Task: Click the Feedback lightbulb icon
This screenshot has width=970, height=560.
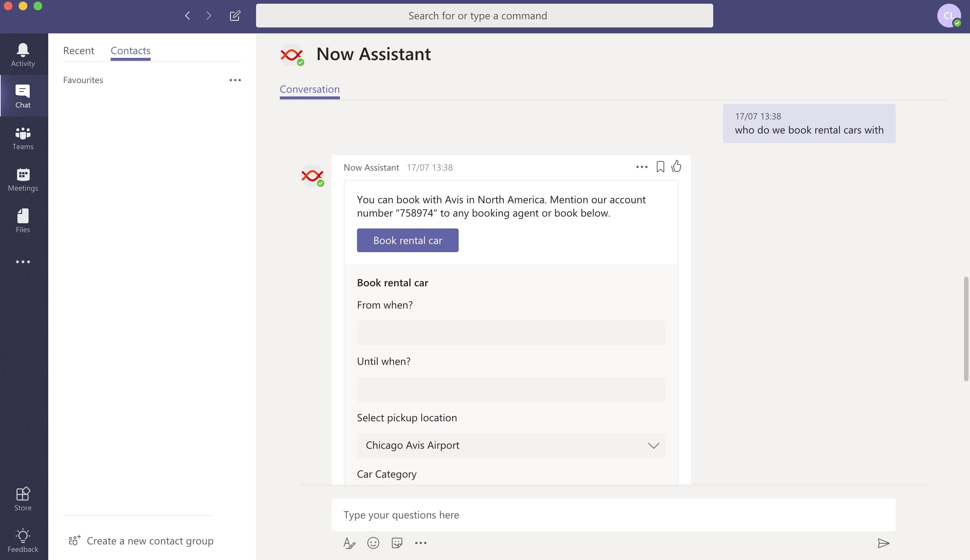Action: point(23,540)
